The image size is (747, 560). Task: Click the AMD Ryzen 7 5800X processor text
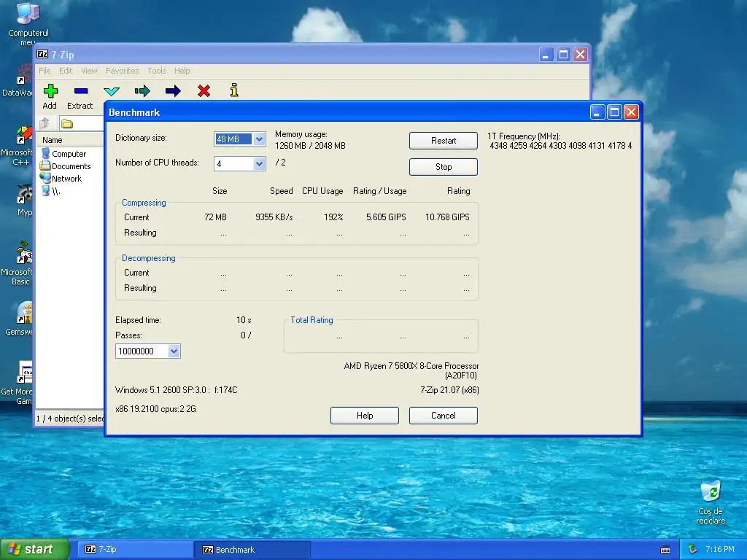pyautogui.click(x=411, y=366)
